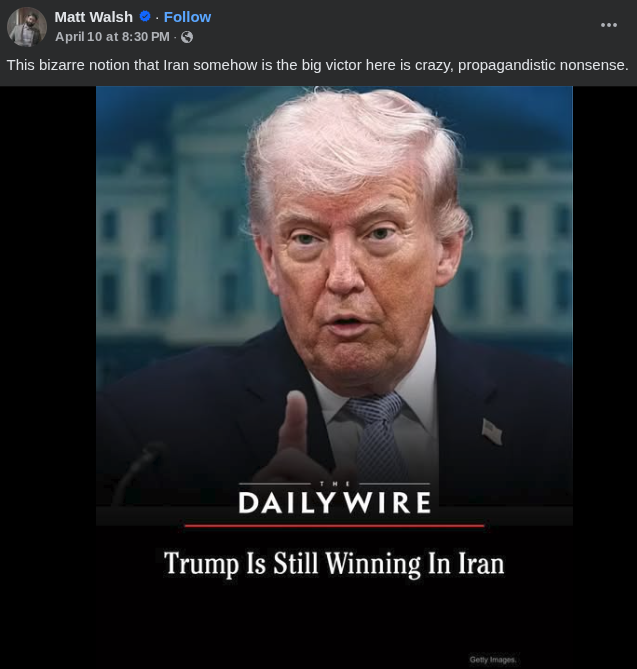Open the Matt Walsh profile name link
Viewport: 637px width, 669px height.
[93, 17]
